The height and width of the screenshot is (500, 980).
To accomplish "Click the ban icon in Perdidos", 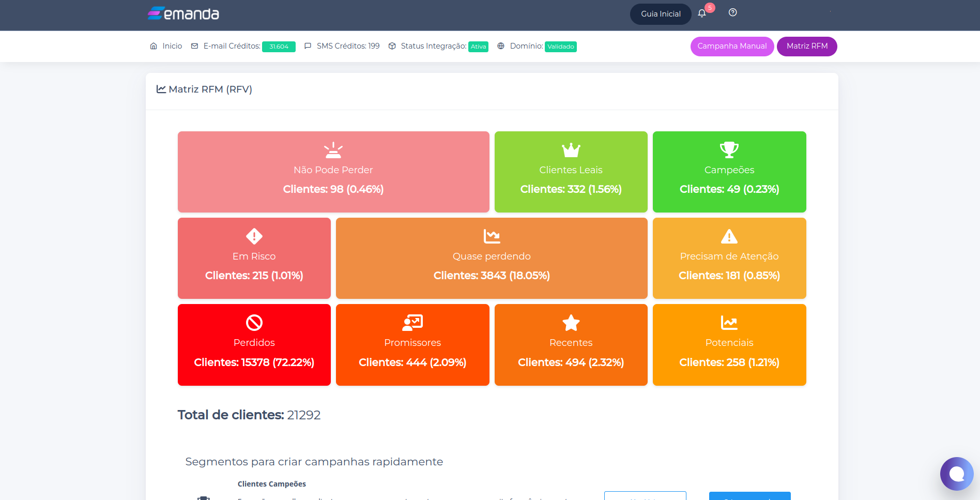I will pyautogui.click(x=254, y=323).
